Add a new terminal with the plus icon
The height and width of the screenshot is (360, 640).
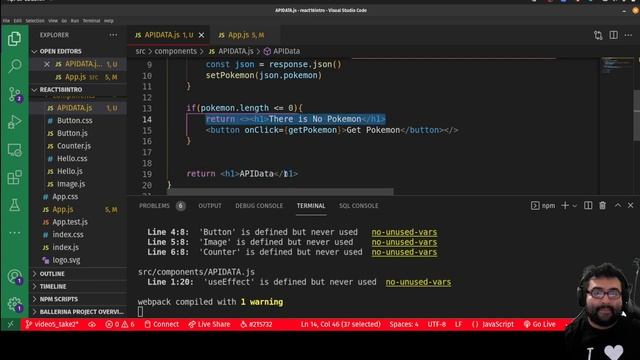click(565, 206)
